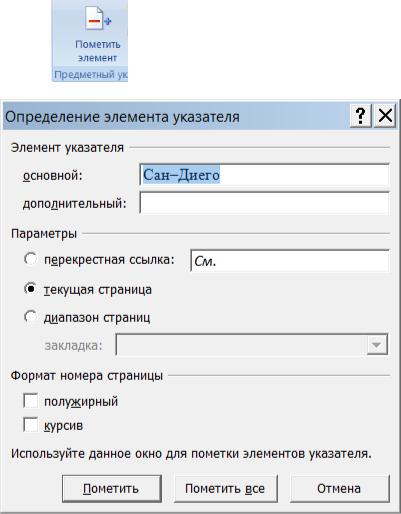The width and height of the screenshot is (401, 514).
Task: Click the основной field label
Action: click(53, 175)
